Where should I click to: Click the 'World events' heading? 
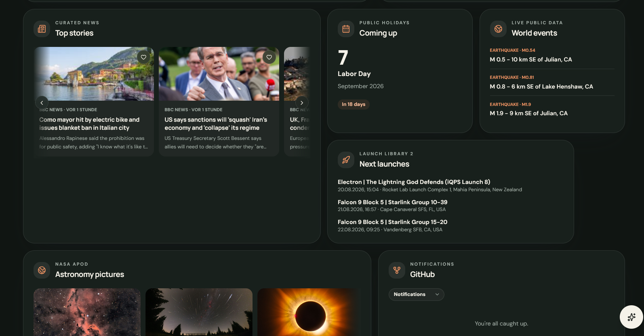[535, 33]
